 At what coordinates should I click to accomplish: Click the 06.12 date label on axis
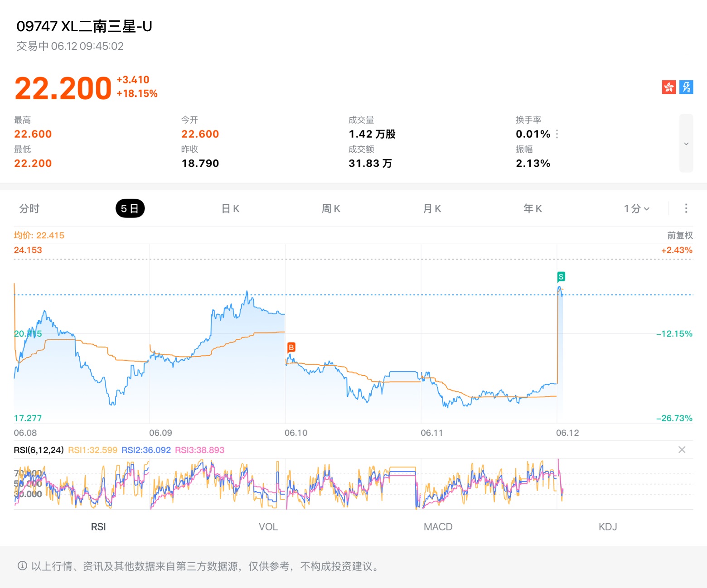(x=567, y=433)
